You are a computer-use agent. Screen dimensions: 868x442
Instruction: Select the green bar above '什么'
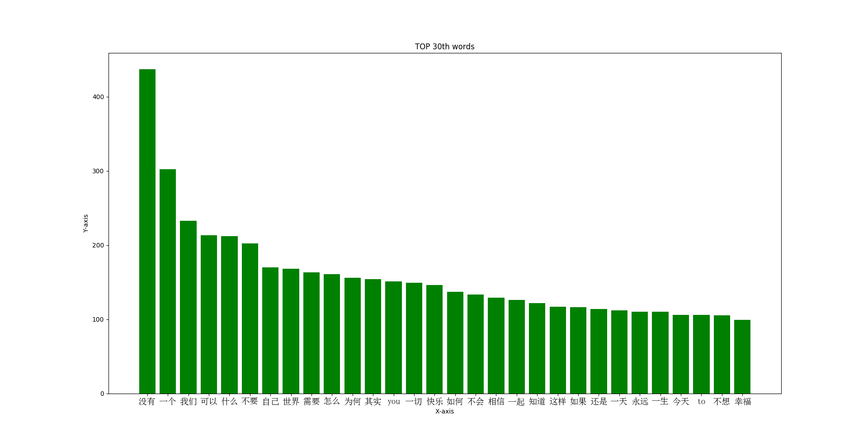[229, 315]
